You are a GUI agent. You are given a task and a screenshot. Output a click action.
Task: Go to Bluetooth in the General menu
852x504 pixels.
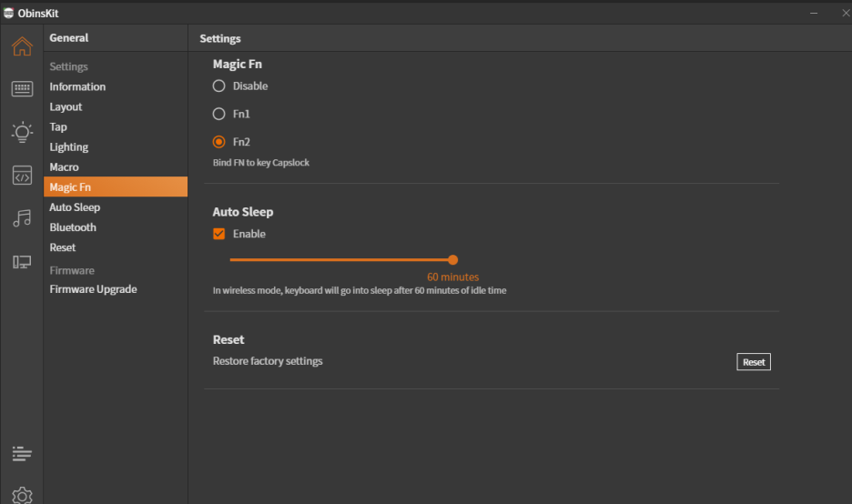tap(116, 227)
